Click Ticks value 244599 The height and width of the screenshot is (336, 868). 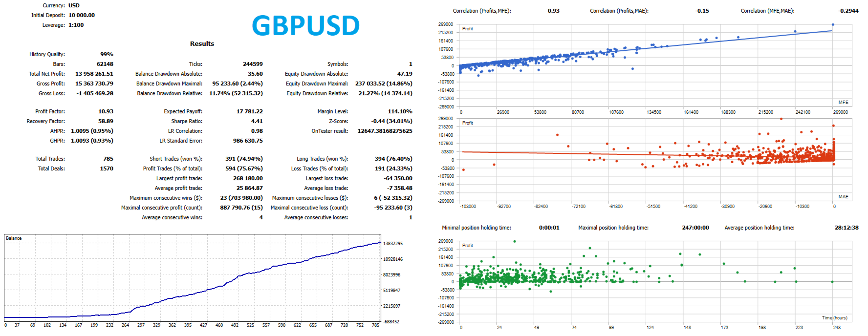pos(253,64)
